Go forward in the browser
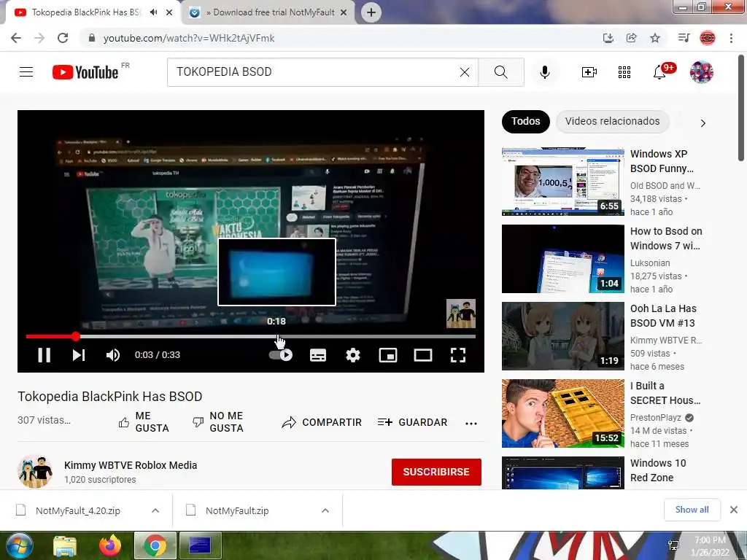This screenshot has width=747, height=560. click(39, 38)
